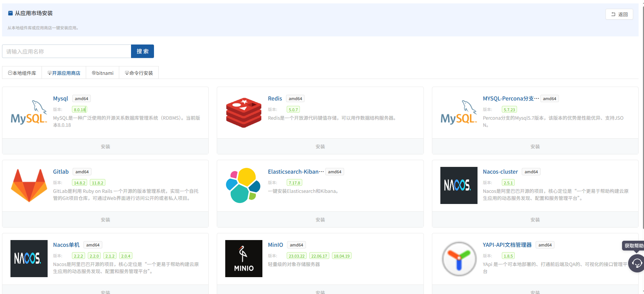Viewport: 644px width, 294px height.
Task: Open the MinIO title link
Action: [276, 245]
